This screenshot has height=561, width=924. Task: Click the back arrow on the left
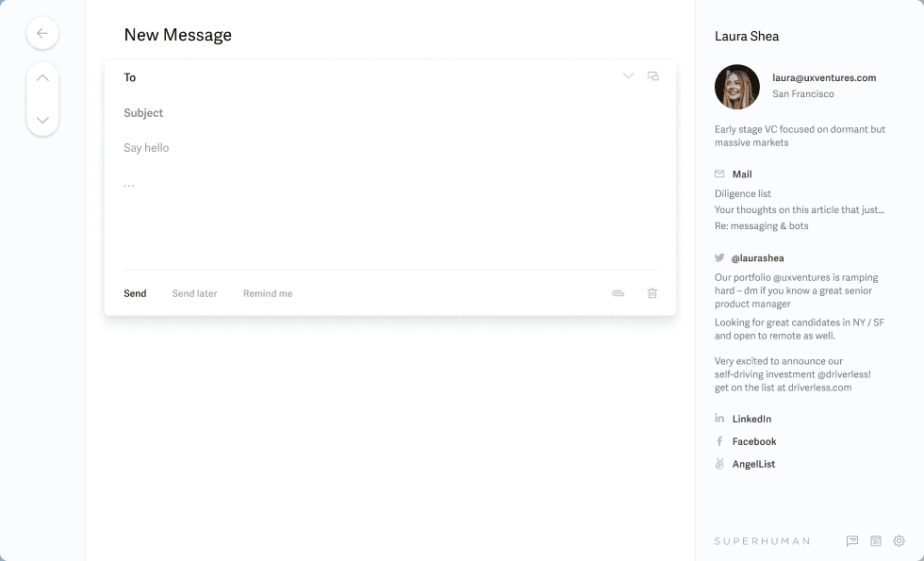(x=42, y=33)
